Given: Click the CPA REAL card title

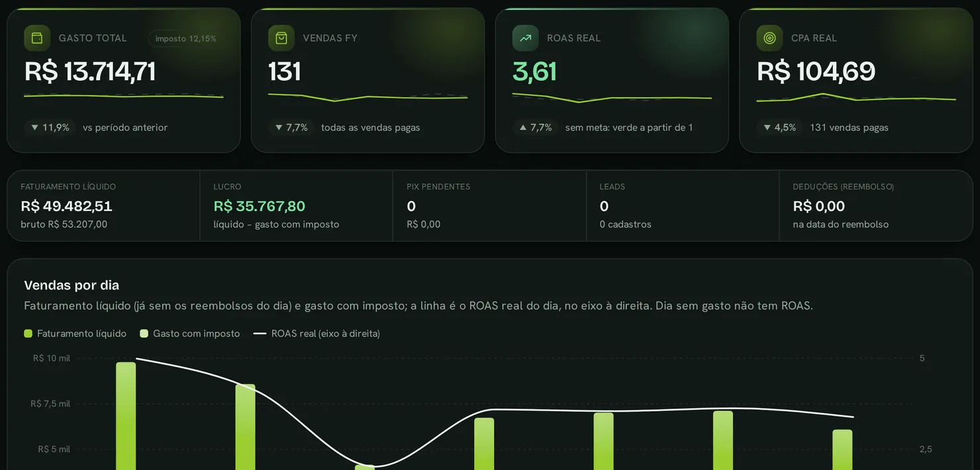Looking at the screenshot, I should pos(814,38).
